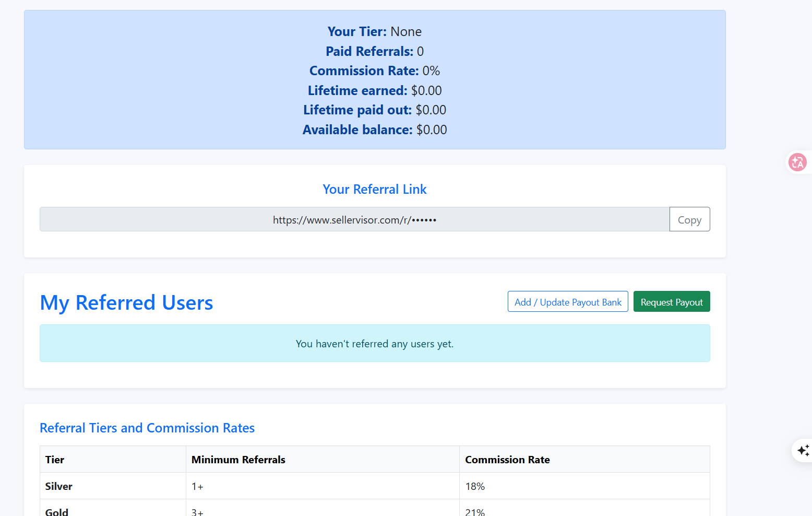Click the Commission Rate column header
The width and height of the screenshot is (812, 516).
click(584, 460)
